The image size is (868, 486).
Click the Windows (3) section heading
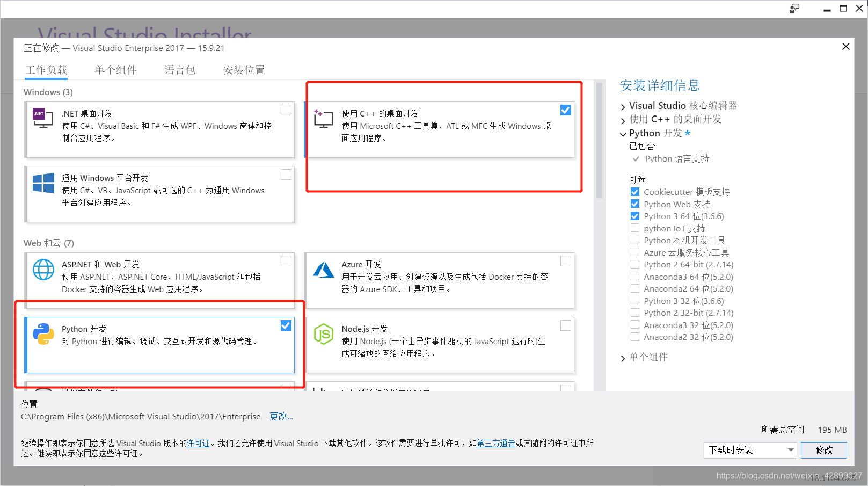[x=48, y=92]
